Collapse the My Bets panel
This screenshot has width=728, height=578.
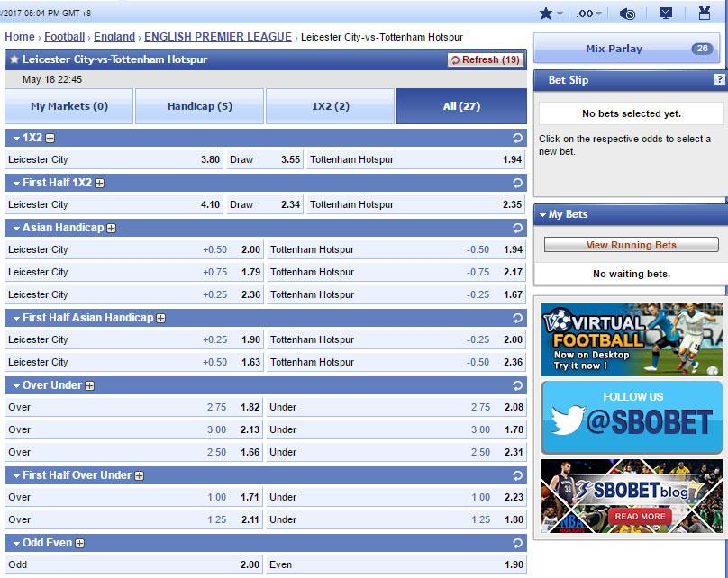coord(542,215)
